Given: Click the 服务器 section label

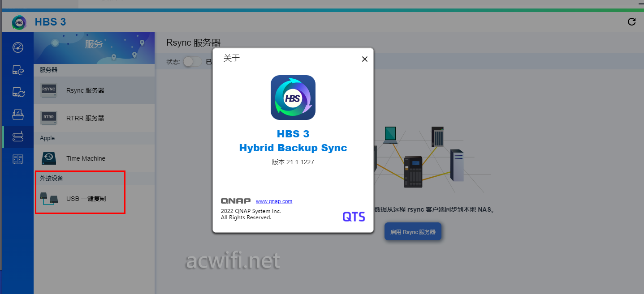Looking at the screenshot, I should coord(48,70).
